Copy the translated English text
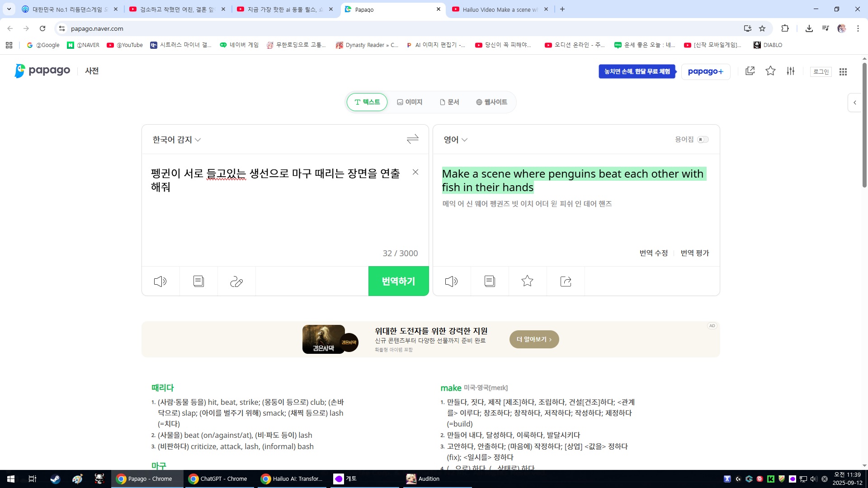The image size is (868, 488). pos(490,282)
